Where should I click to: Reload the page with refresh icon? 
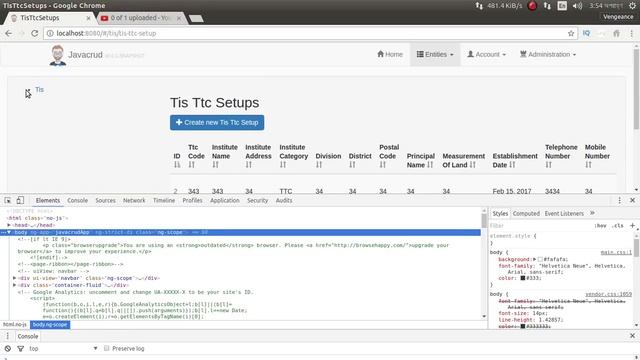click(35, 33)
